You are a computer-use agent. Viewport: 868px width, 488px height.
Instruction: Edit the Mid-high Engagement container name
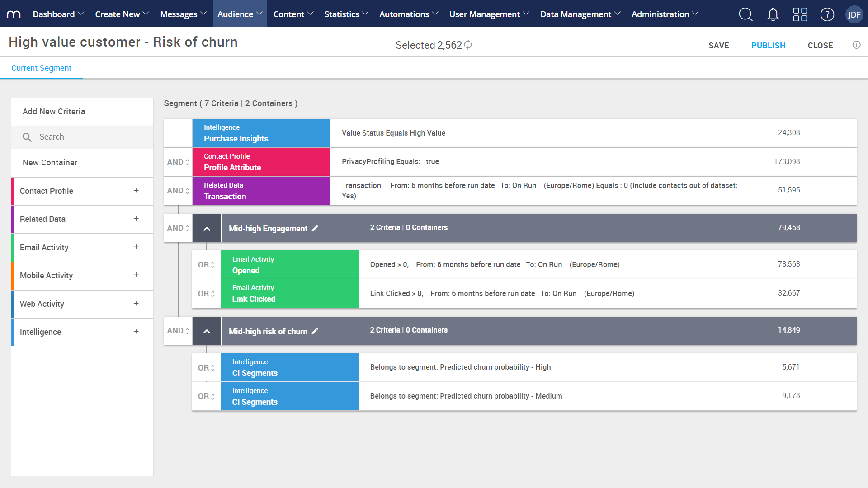click(x=315, y=229)
